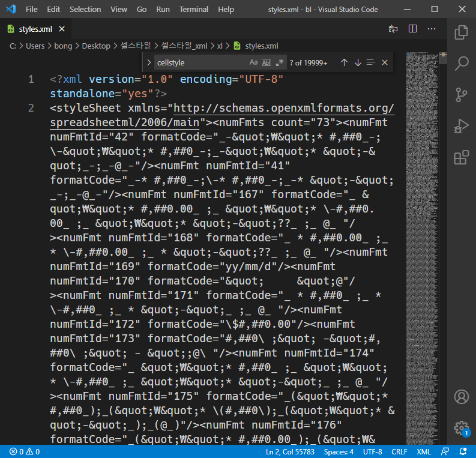Click line number 1 in gutter

pos(31,79)
